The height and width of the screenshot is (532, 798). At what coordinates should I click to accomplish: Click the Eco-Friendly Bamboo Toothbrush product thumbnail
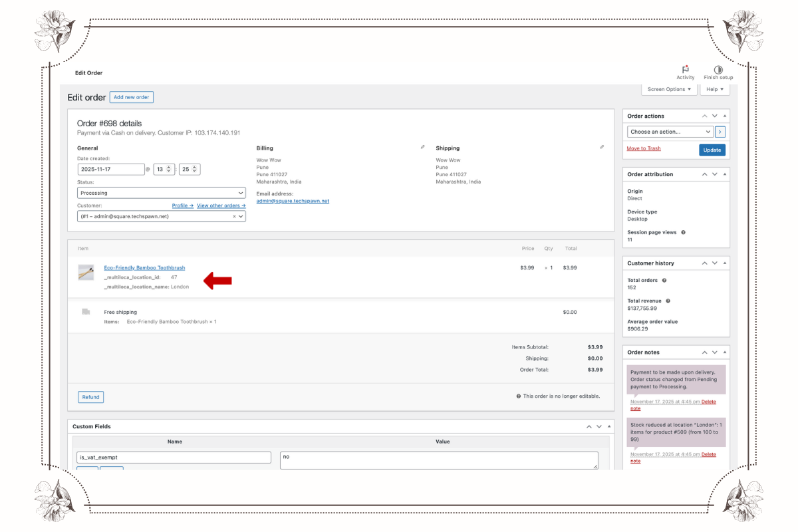coord(86,272)
